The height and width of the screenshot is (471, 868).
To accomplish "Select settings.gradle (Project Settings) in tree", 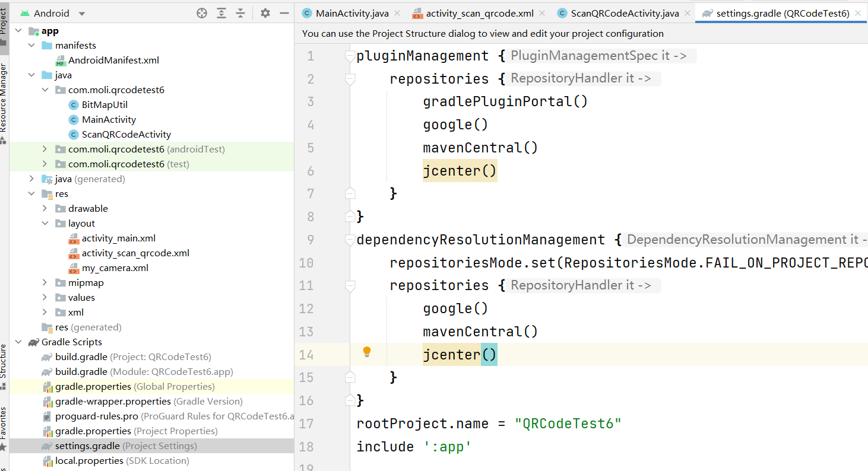I will coord(119,446).
